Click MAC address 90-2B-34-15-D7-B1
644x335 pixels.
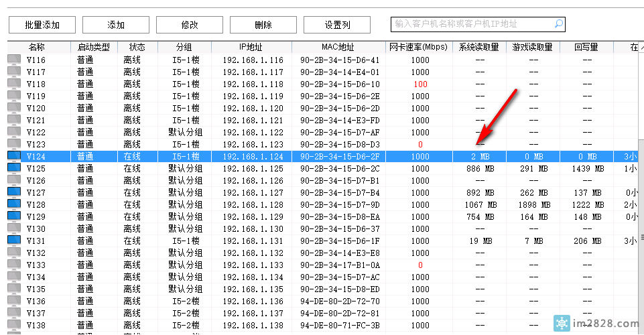coord(340,181)
